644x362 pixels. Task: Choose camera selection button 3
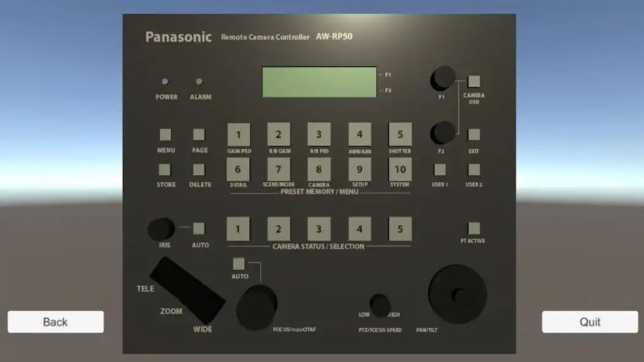[x=319, y=229]
